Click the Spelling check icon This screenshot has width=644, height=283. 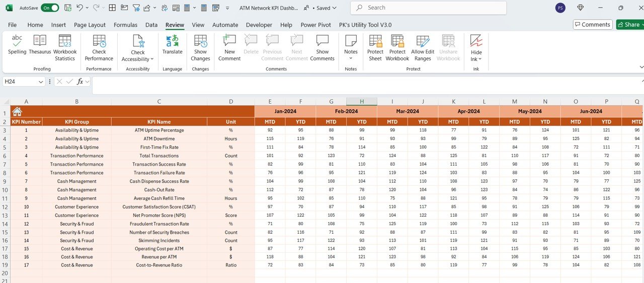[x=17, y=41]
